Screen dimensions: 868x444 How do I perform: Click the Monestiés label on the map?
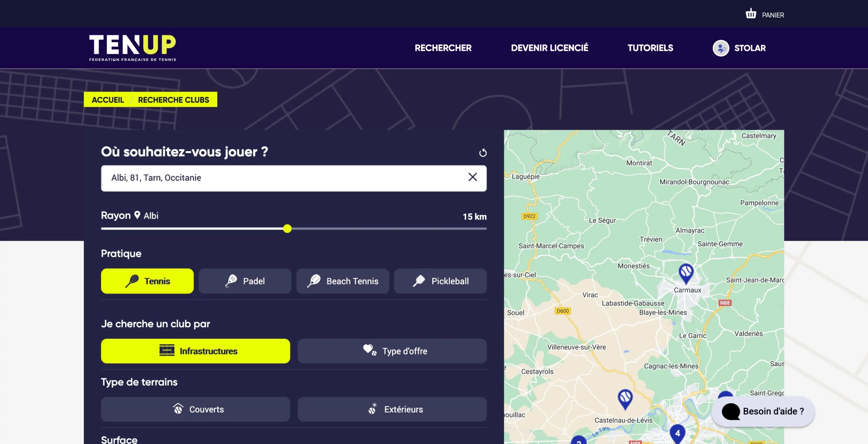[x=633, y=266]
